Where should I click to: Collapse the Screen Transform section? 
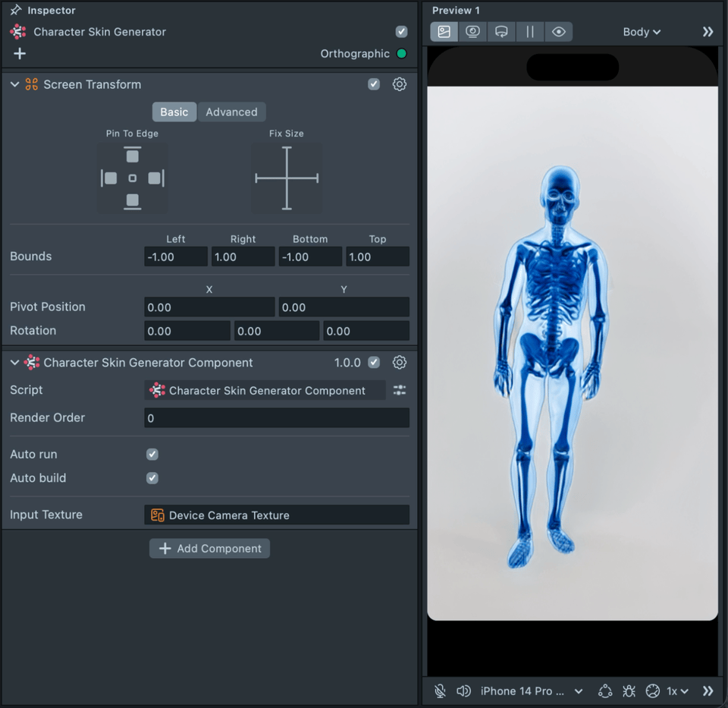15,84
